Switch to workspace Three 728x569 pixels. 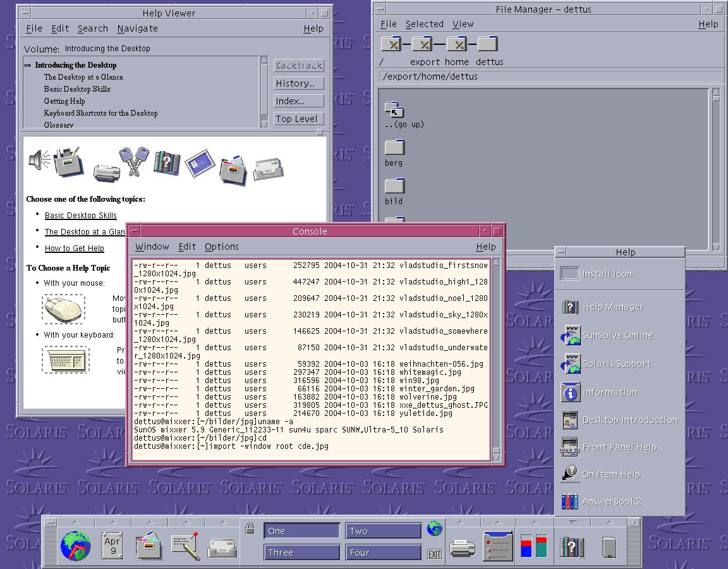[302, 553]
